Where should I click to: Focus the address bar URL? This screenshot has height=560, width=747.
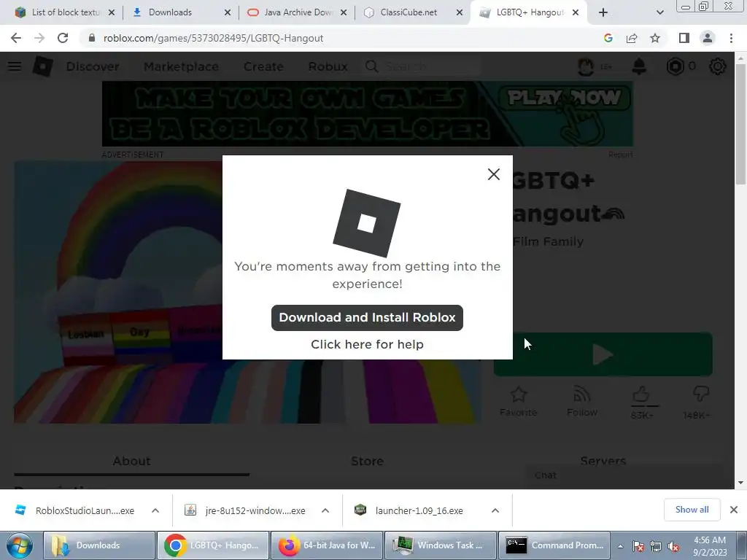click(214, 38)
